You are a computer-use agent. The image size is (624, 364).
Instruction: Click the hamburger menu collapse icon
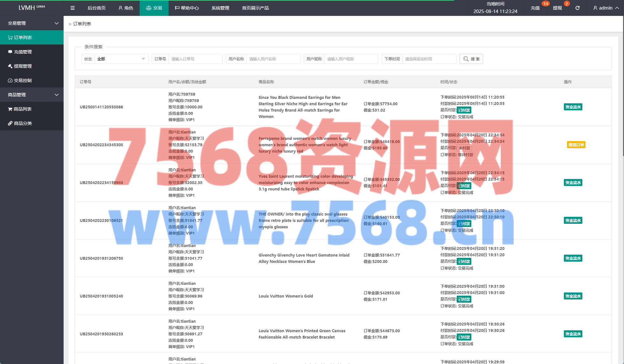[x=73, y=8]
